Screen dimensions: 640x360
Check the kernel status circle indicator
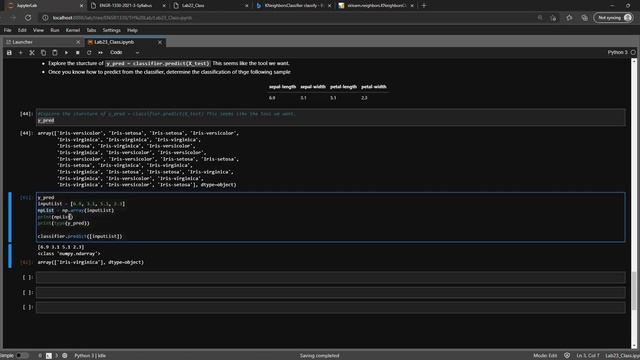point(633,52)
